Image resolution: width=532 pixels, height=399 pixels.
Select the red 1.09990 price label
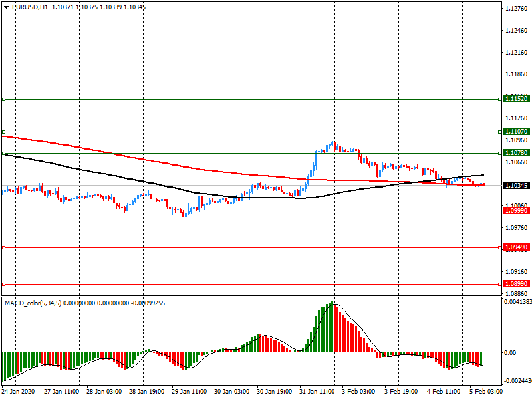coord(516,211)
